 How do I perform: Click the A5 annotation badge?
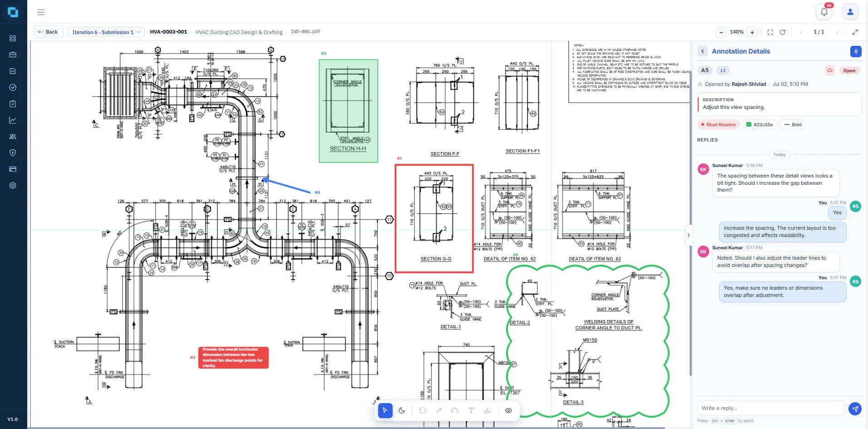pyautogui.click(x=705, y=70)
